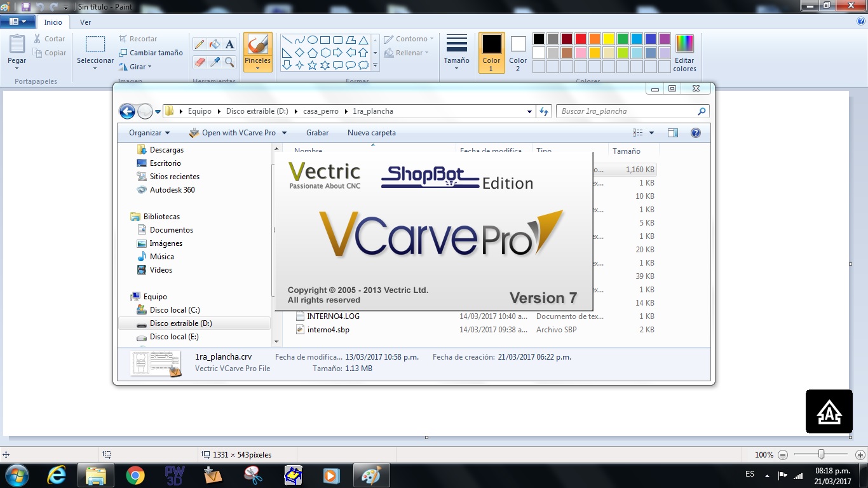This screenshot has height=488, width=868.
Task: Choose the Down arrow shape
Action: pos(287,65)
